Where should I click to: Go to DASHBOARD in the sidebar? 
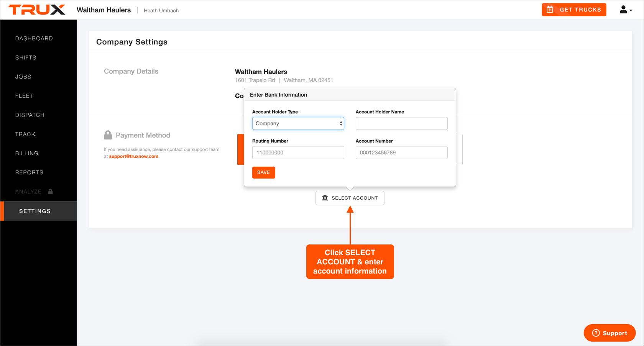[34, 38]
